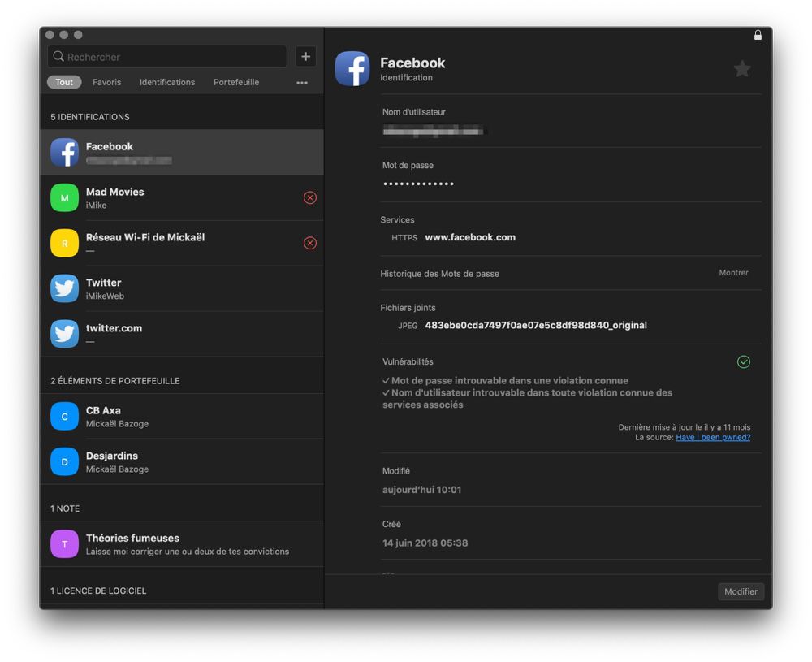Viewport: 812px width, 662px height.
Task: Click the Fichiers joints label
Action: pos(408,308)
